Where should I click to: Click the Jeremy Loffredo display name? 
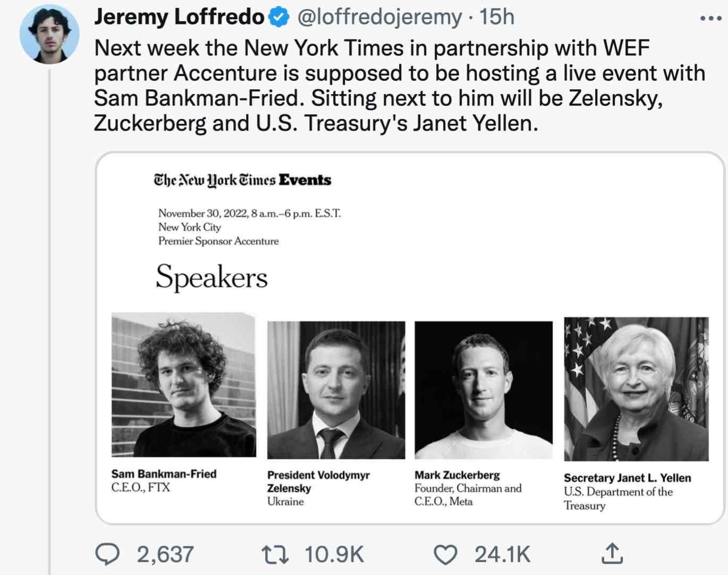[179, 18]
